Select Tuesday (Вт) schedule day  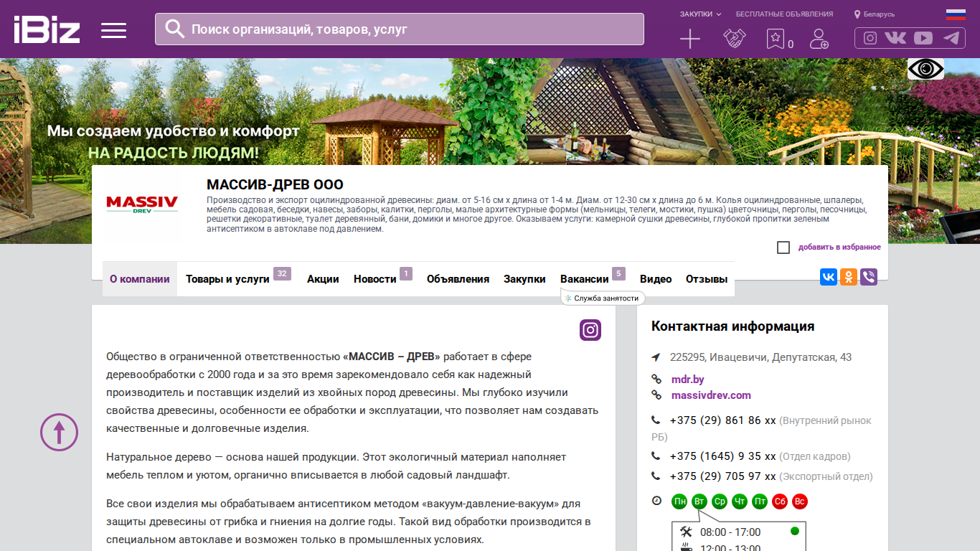(699, 501)
